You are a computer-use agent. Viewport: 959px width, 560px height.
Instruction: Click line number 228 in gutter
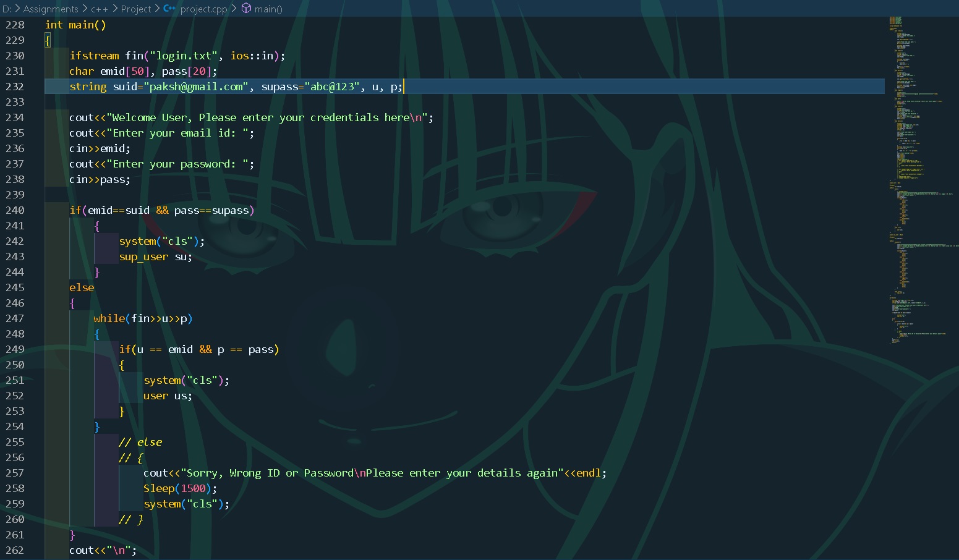15,25
